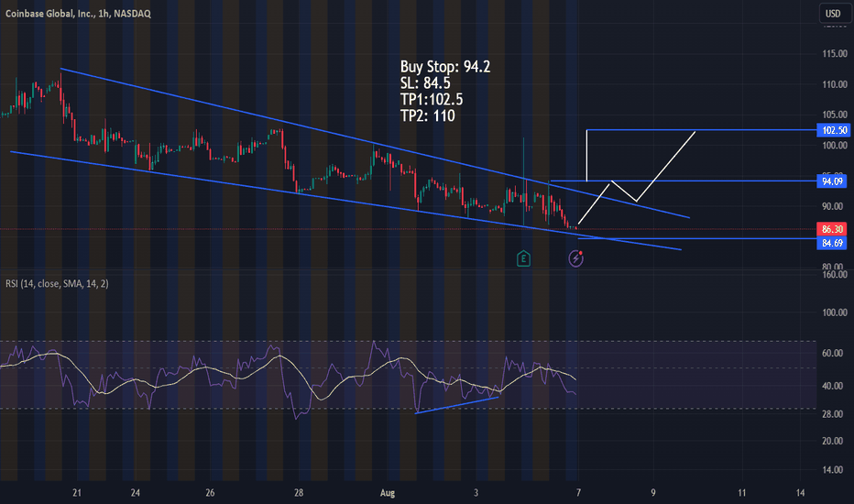854x504 pixels.
Task: Select the blue divergence trendline on RSI
Action: point(457,405)
